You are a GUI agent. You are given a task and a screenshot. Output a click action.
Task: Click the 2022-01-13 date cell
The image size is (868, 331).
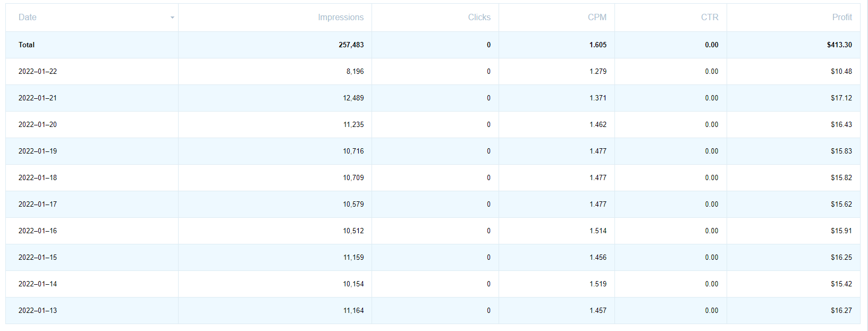pyautogui.click(x=38, y=311)
